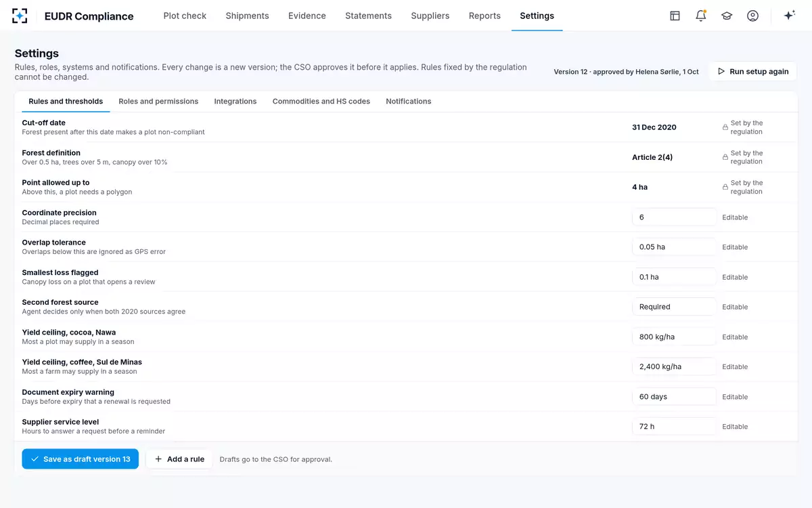Click the 'Second forest source' label
Screen dimensions: 812x508
pyautogui.click(x=60, y=302)
